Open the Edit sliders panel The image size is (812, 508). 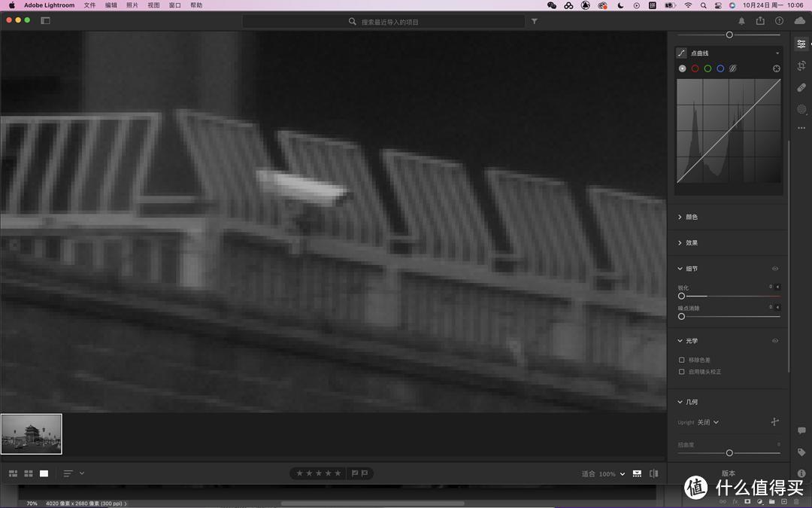pyautogui.click(x=801, y=44)
